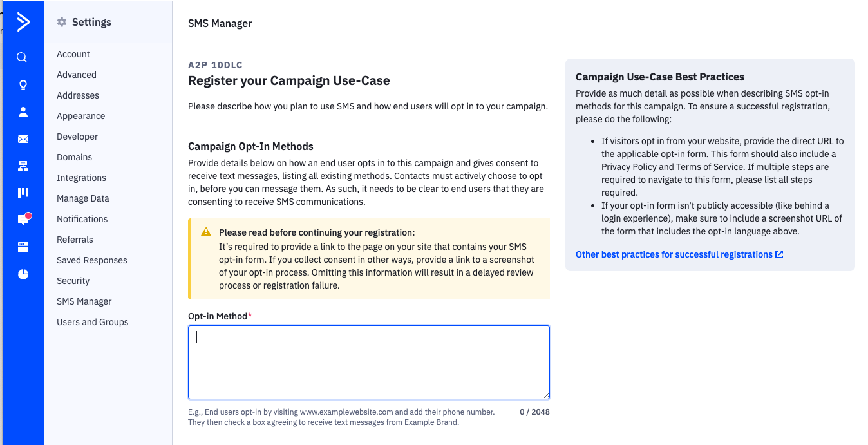This screenshot has width=868, height=445.
Task: Open Conversations chat icon with red badge
Action: (x=23, y=220)
